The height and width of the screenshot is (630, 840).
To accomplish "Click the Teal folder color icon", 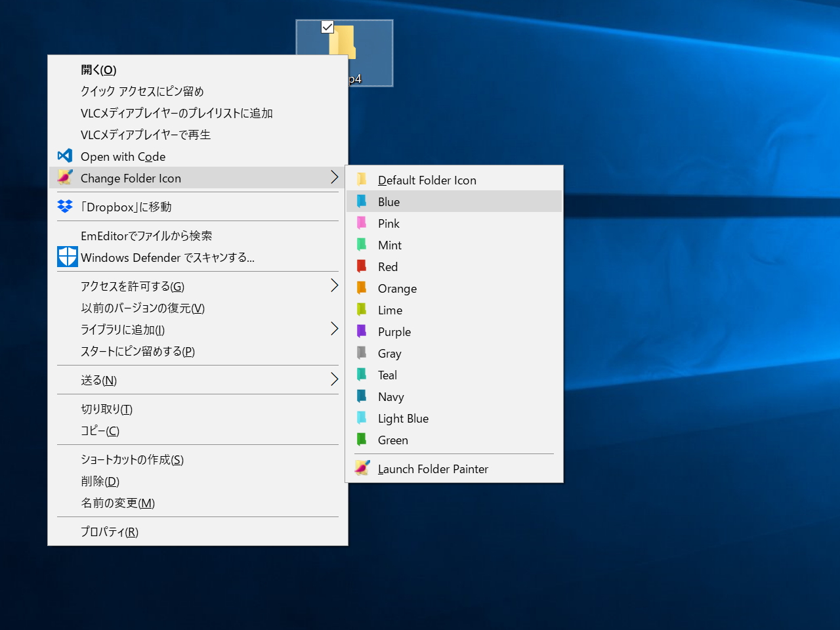I will tap(362, 374).
